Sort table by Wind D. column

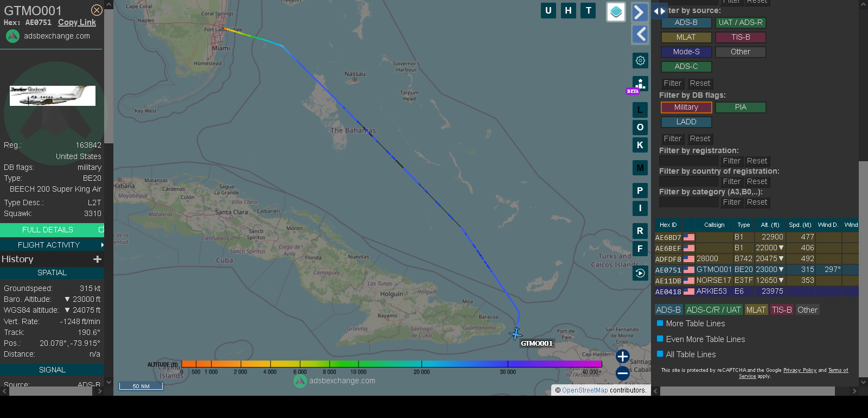(828, 225)
